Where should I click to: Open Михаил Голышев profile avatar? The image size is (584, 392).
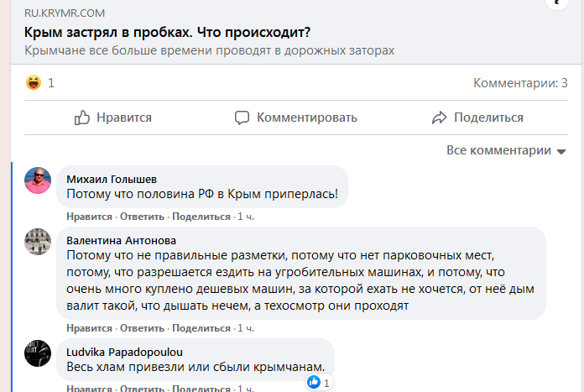pyautogui.click(x=38, y=180)
